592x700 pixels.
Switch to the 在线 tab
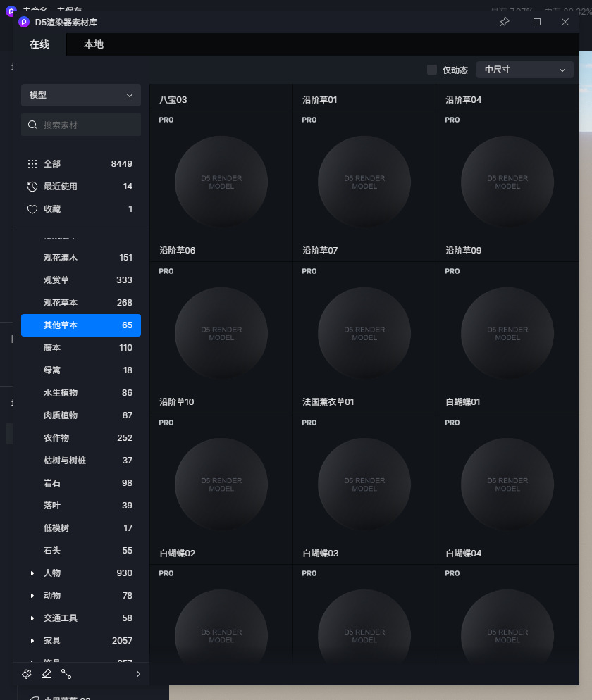[x=39, y=44]
